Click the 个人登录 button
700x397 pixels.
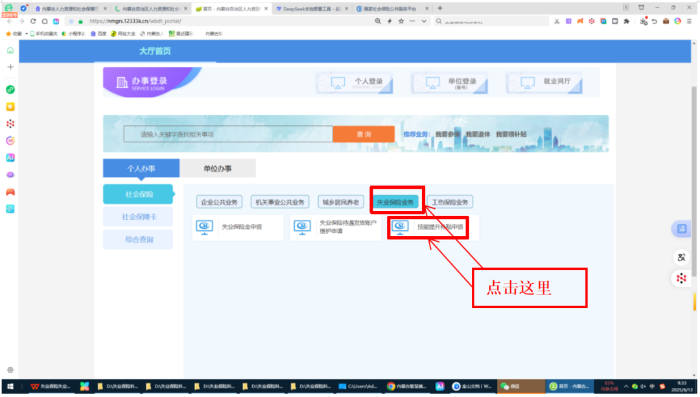point(354,83)
